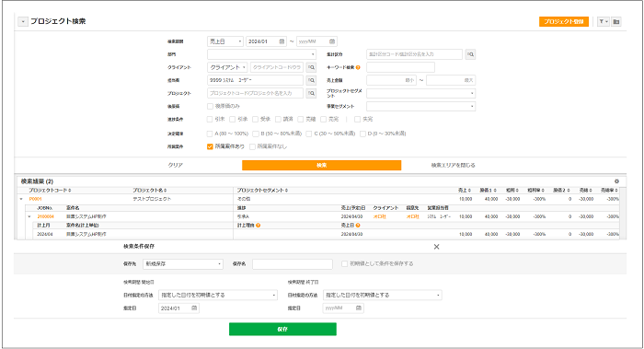Open the 売上日 search period dropdown
Viewport: 644px width, 349px height.
click(x=225, y=41)
